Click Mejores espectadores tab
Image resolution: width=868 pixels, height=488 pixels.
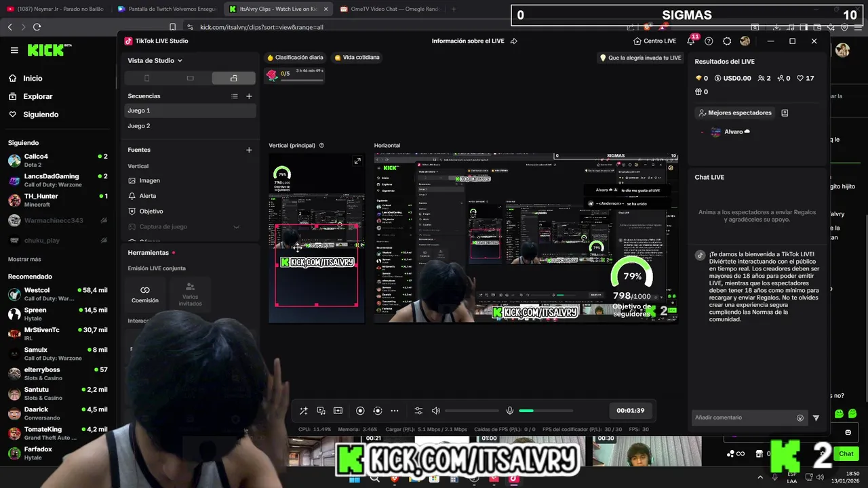click(x=735, y=113)
